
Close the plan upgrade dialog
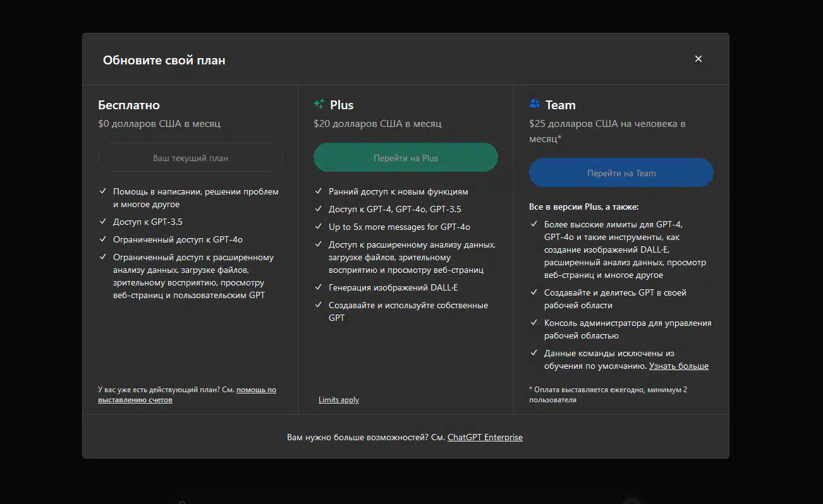pos(698,59)
